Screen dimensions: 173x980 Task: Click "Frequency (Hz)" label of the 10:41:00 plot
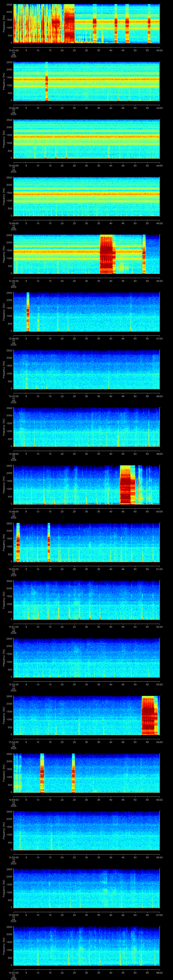coord(4,24)
